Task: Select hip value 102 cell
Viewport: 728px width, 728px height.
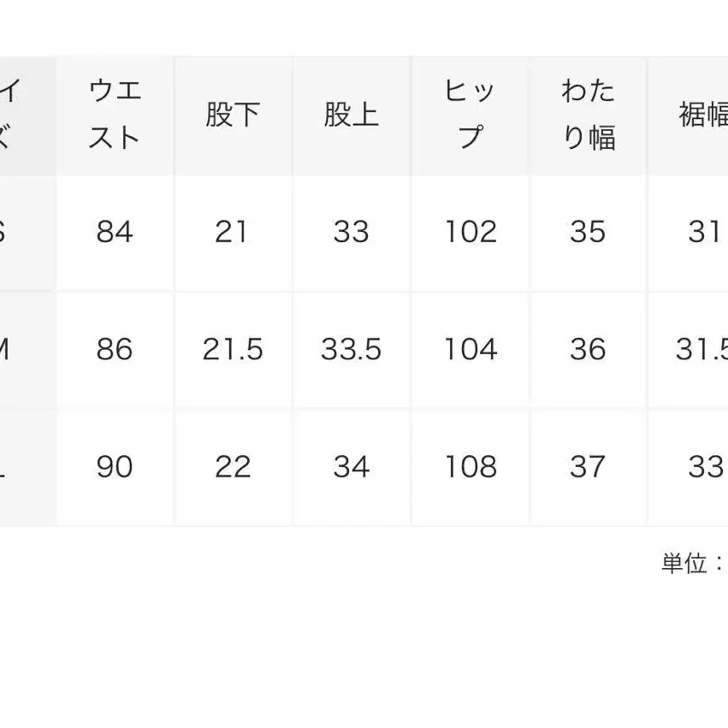Action: click(x=470, y=232)
